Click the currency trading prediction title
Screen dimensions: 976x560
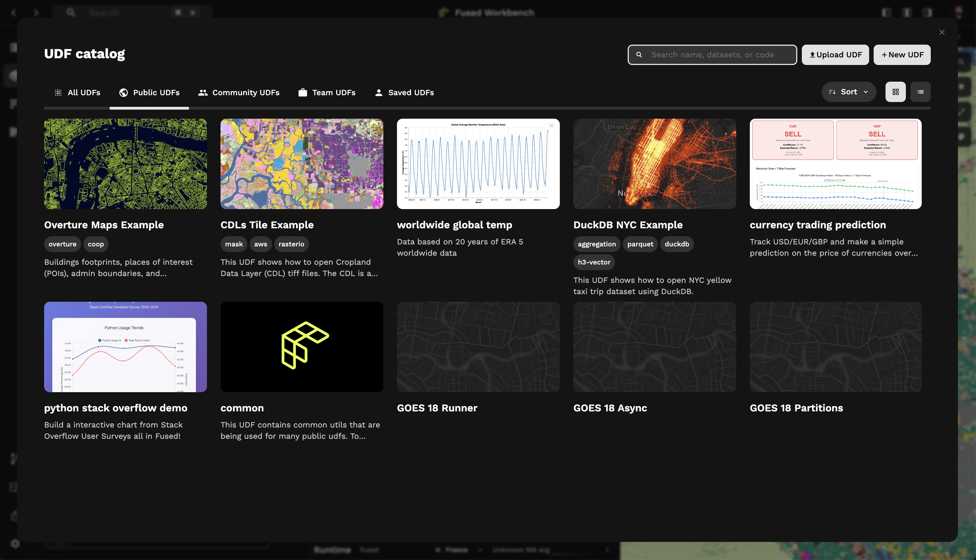818,225
